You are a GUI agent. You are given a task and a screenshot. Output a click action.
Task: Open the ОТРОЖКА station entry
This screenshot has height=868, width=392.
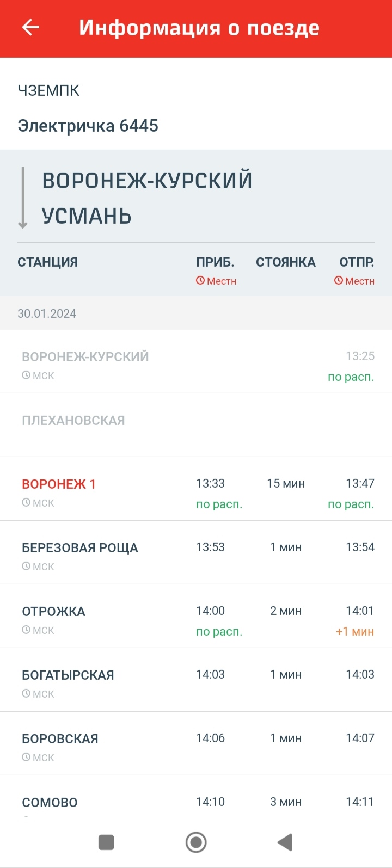[x=54, y=612]
